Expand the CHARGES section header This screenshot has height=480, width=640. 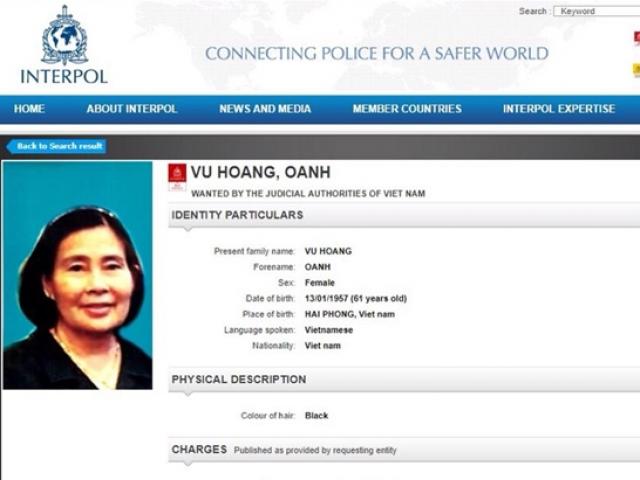(404, 450)
